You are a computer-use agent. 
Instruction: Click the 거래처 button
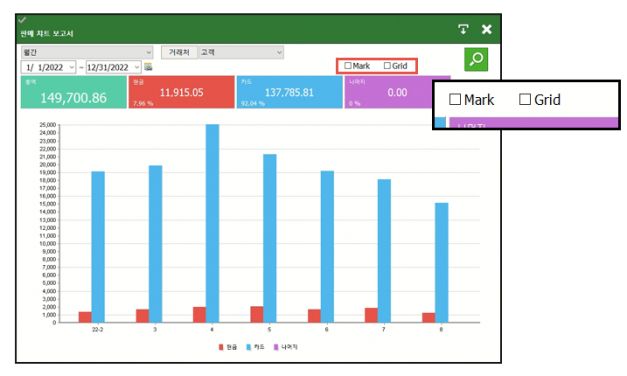pyautogui.click(x=179, y=52)
